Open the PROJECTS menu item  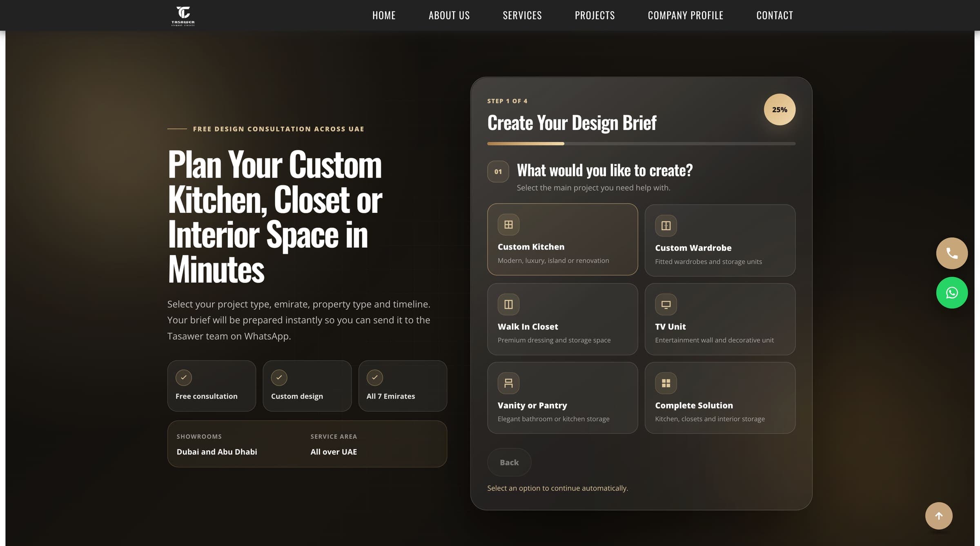[x=595, y=16]
